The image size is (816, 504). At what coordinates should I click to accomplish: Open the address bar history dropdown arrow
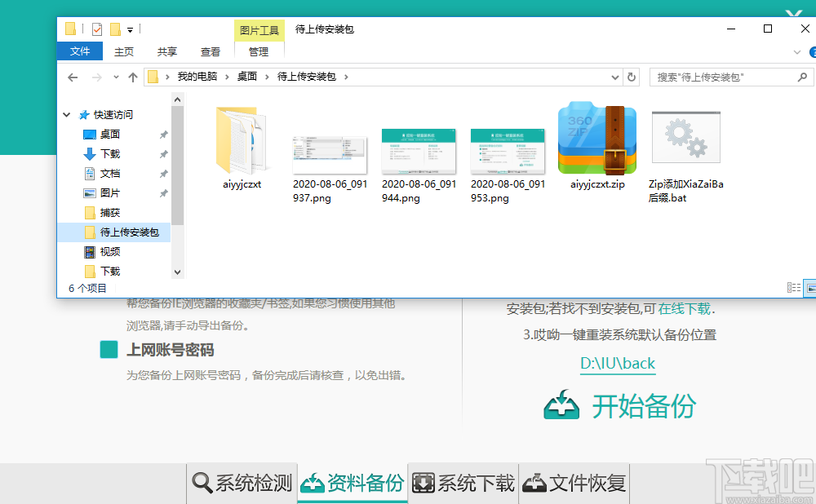tap(616, 77)
